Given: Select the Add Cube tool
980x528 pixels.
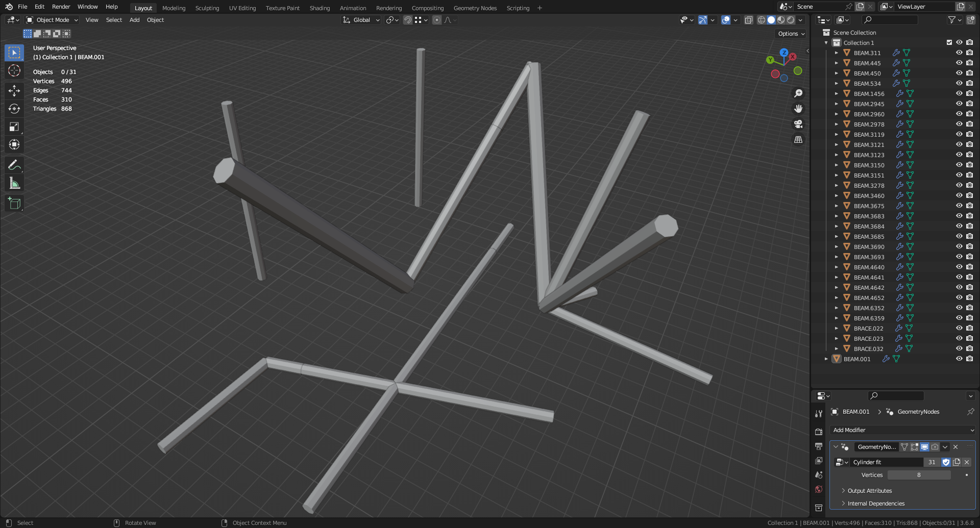Looking at the screenshot, I should tap(14, 203).
